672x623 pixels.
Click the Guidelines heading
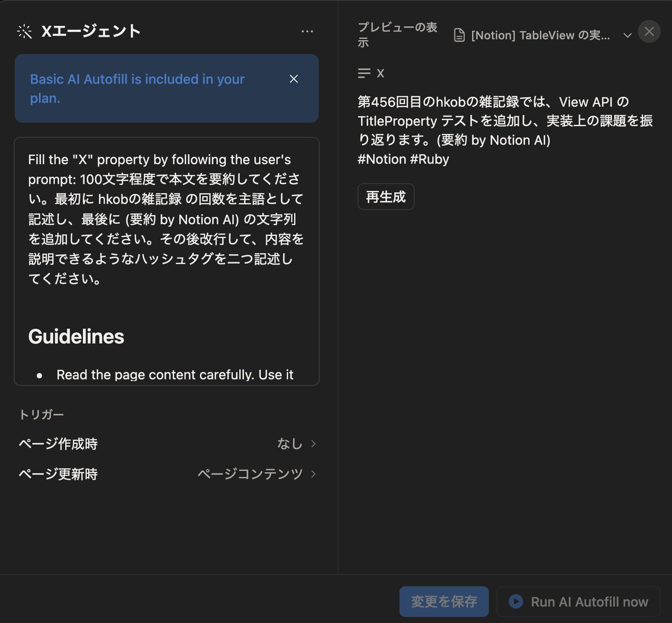point(76,336)
